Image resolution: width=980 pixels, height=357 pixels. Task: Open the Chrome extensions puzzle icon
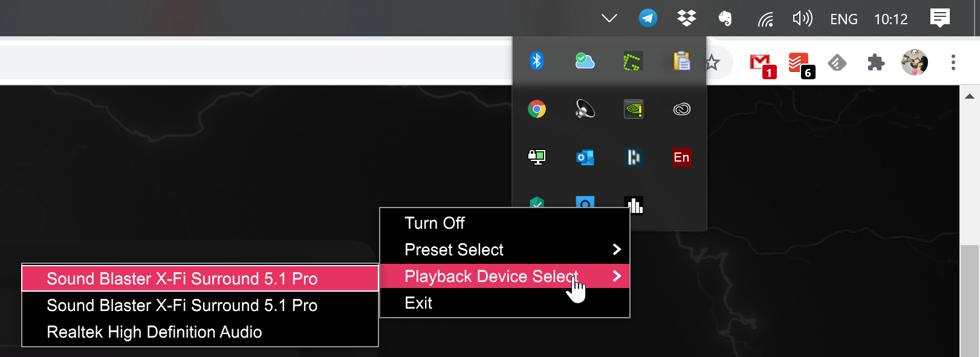[876, 62]
